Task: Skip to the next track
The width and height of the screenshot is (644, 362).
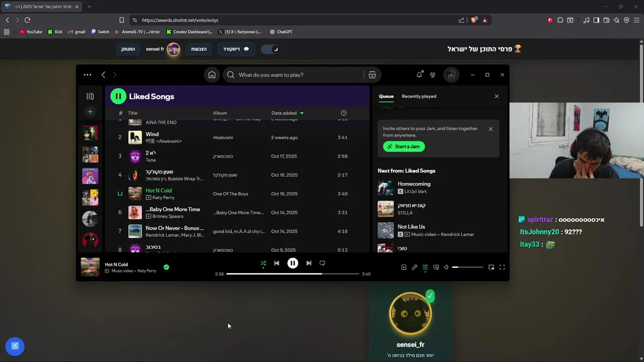Action: 308,263
